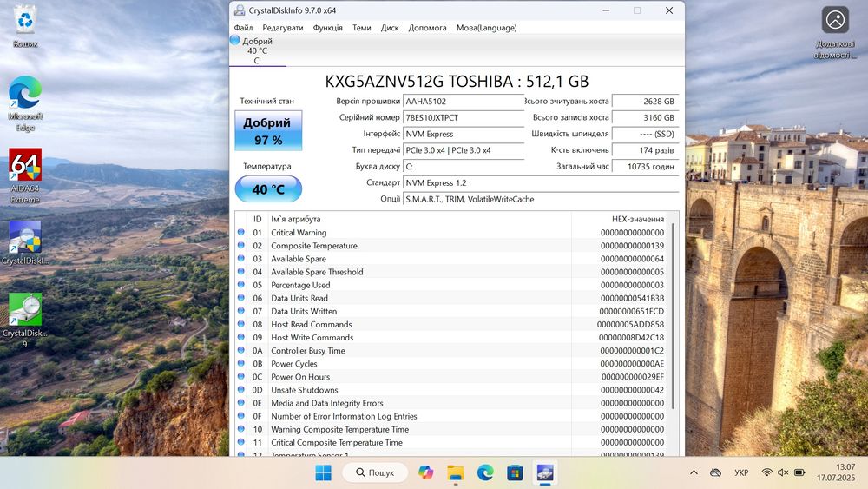Image resolution: width=868 pixels, height=489 pixels.
Task: Open the Диск menu
Action: 390,28
